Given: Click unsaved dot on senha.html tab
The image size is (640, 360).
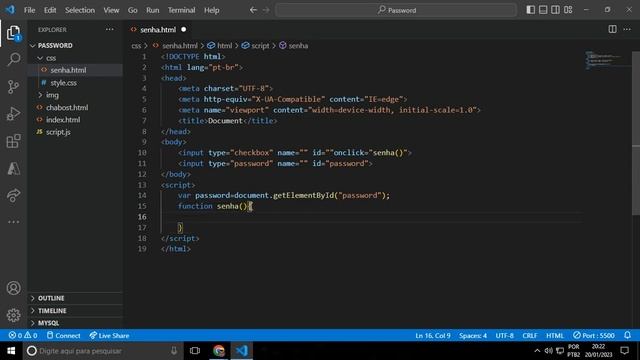Looking at the screenshot, I should coord(183,29).
